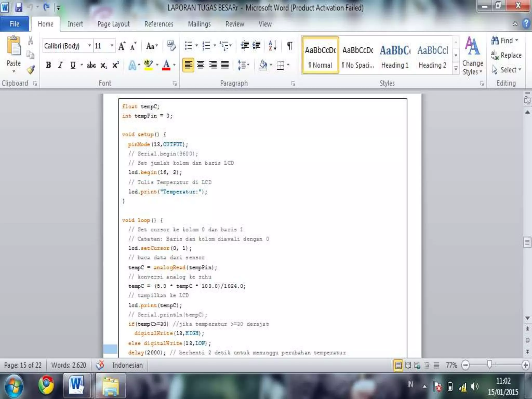The width and height of the screenshot is (532, 399).
Task: Click the Grow Font icon
Action: pos(122,46)
